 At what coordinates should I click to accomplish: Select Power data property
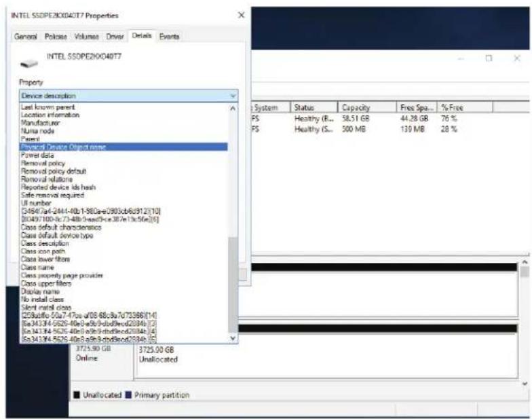click(123, 155)
